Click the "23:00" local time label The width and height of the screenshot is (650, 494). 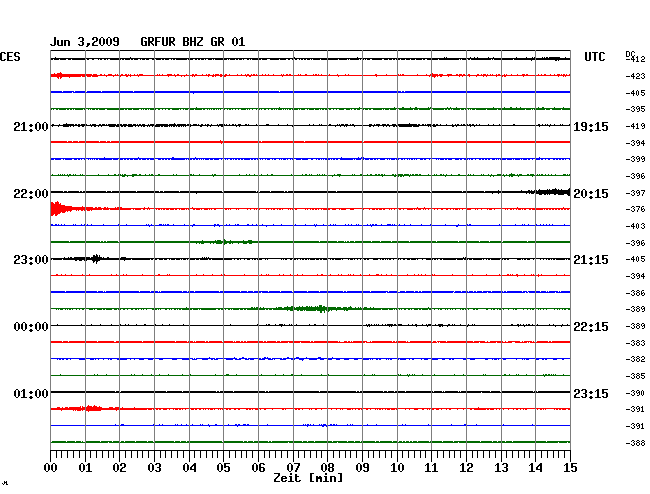[31, 260]
